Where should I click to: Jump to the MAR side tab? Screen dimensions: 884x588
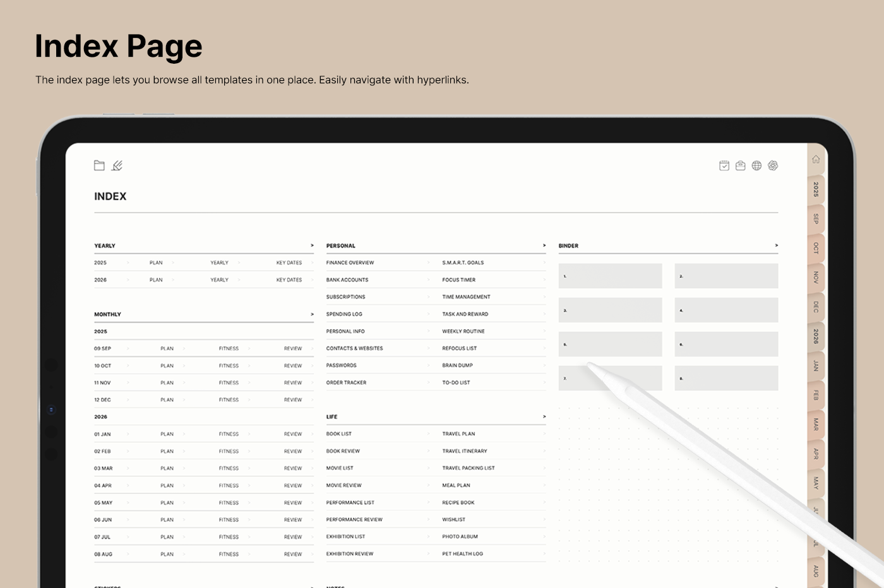(816, 425)
